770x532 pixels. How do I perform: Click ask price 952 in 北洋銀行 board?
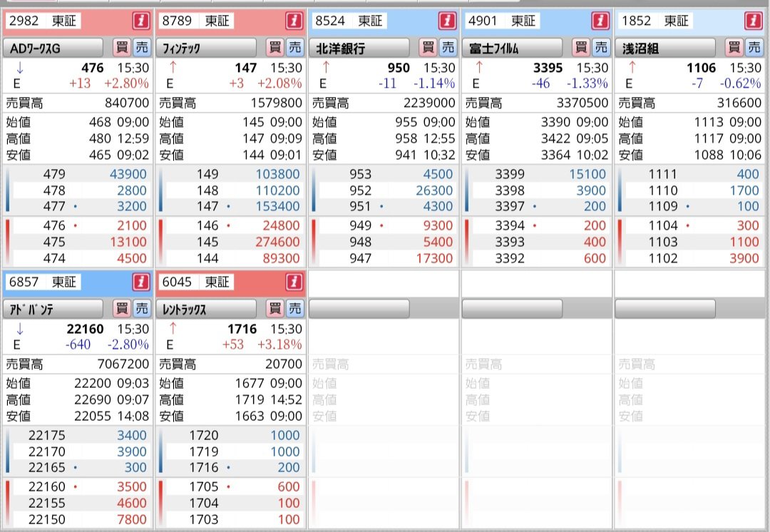(x=361, y=190)
